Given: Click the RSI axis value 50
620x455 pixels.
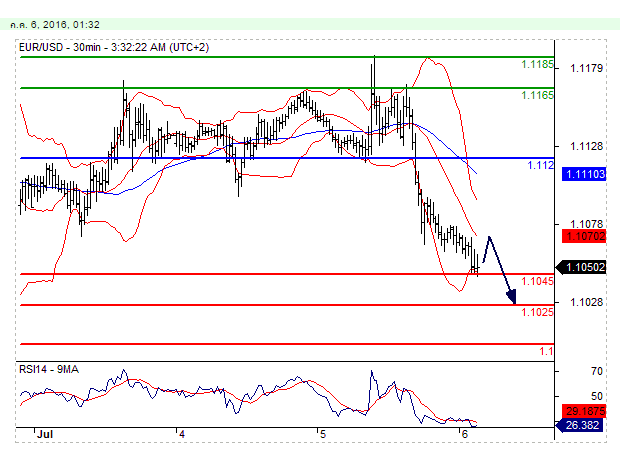Looking at the screenshot, I should (597, 396).
